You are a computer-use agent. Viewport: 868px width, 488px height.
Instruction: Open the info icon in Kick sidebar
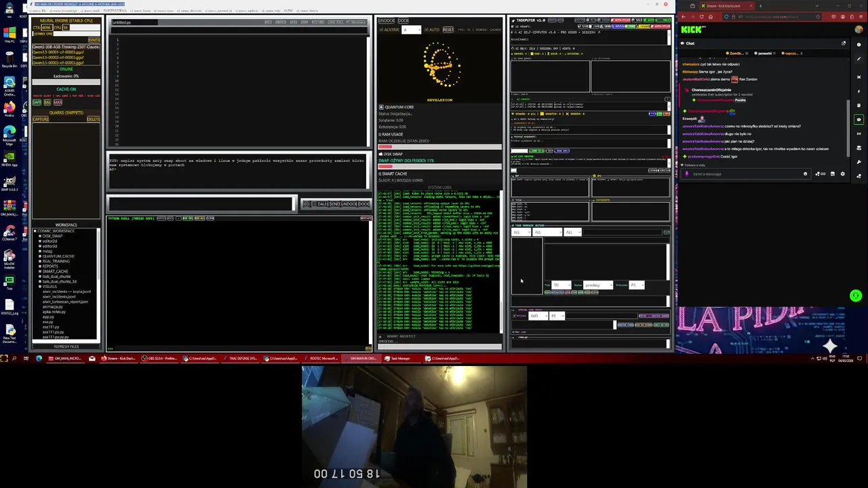coord(859,44)
